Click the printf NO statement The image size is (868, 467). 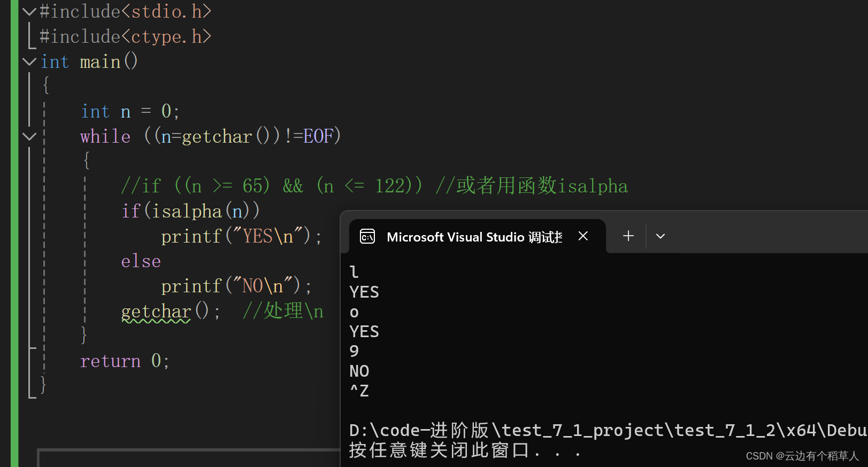[236, 286]
